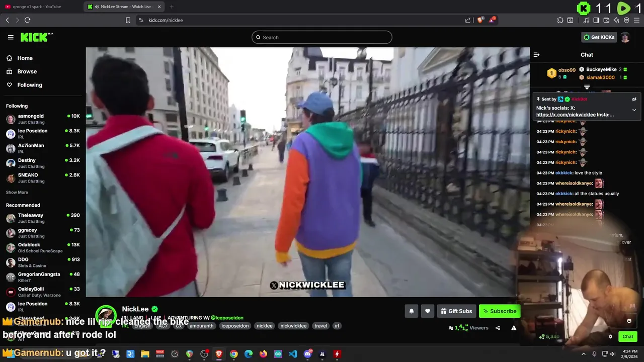The width and height of the screenshot is (644, 362).
Task: Bookmark this page icon
Action: [x=128, y=20]
